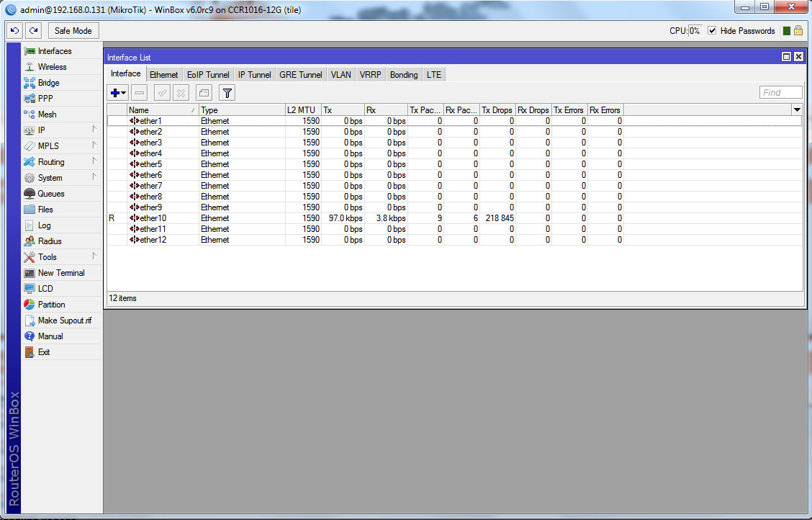The width and height of the screenshot is (812, 520).
Task: Open a New Terminal from the sidebar
Action: click(x=58, y=272)
